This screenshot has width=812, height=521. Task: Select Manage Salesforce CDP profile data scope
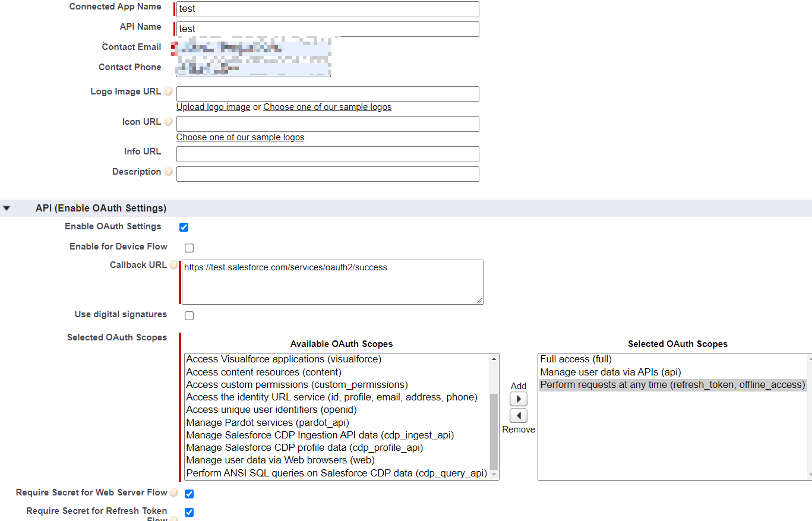click(x=337, y=448)
